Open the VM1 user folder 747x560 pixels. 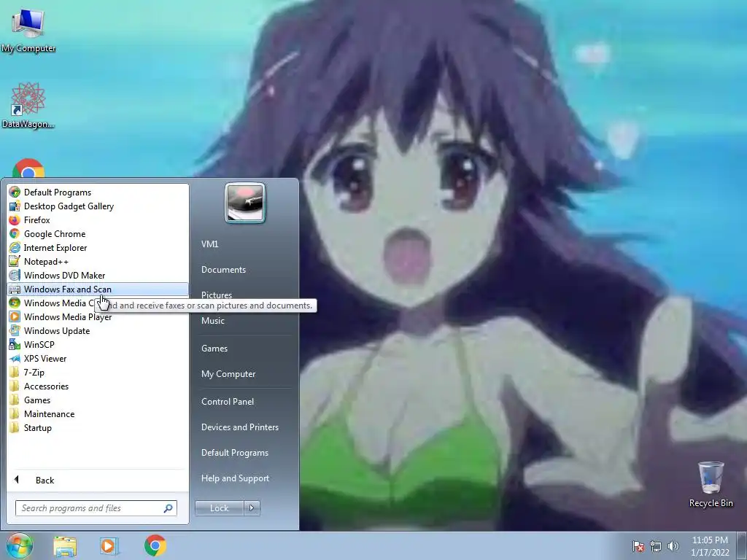click(210, 244)
